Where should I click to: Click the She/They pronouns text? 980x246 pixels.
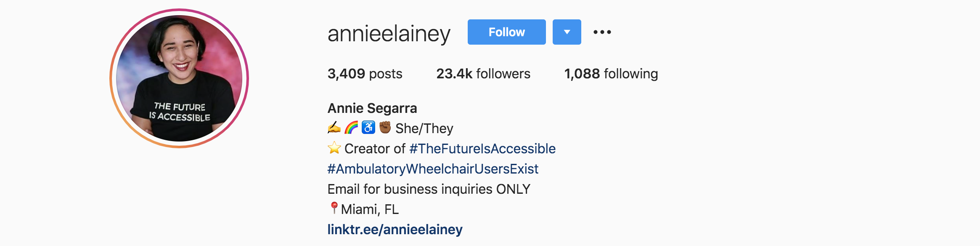(424, 128)
